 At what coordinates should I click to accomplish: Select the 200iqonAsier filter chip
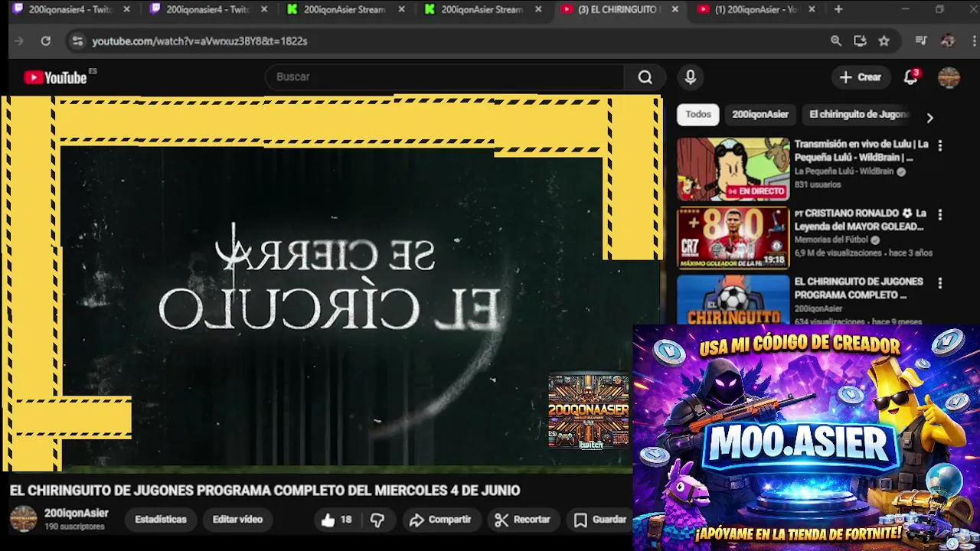(x=760, y=114)
